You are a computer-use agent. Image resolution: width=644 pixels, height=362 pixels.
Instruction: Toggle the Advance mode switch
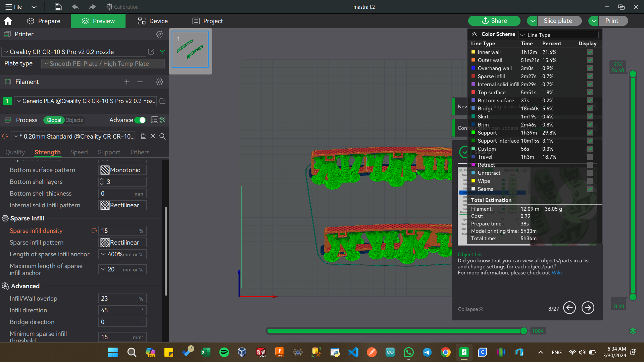coord(140,120)
